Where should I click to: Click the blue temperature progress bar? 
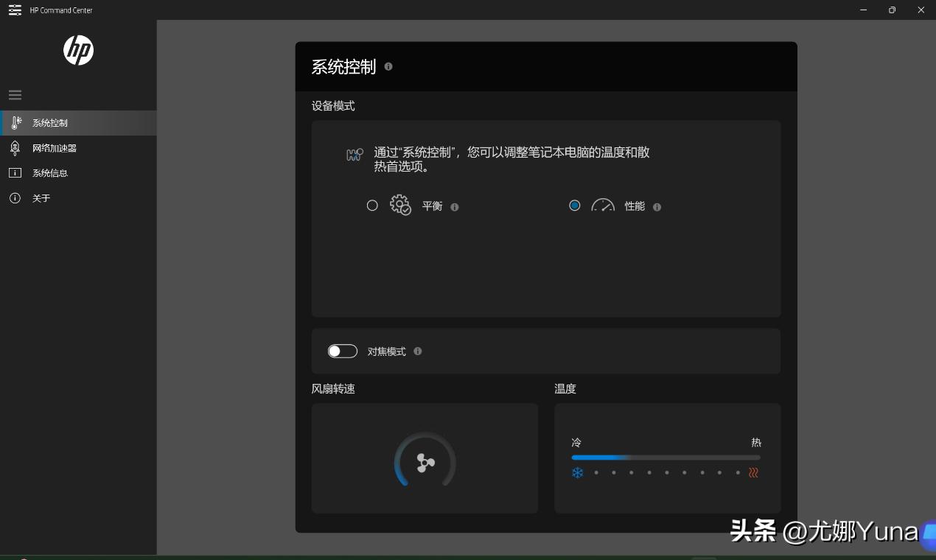pyautogui.click(x=601, y=458)
